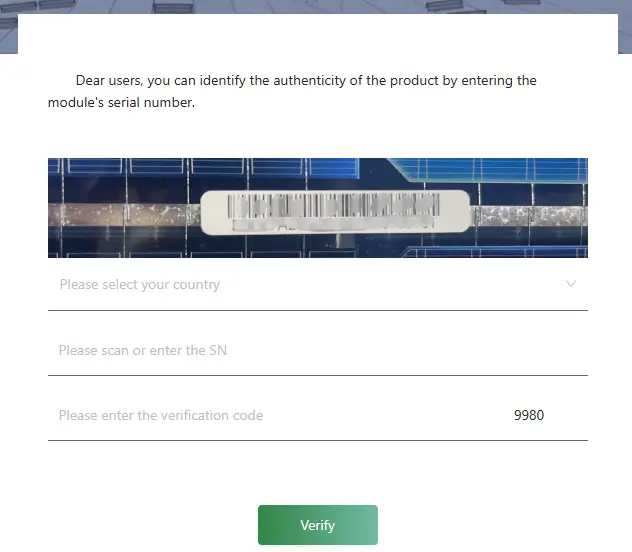Click empty space above the Verify button

tap(318, 473)
